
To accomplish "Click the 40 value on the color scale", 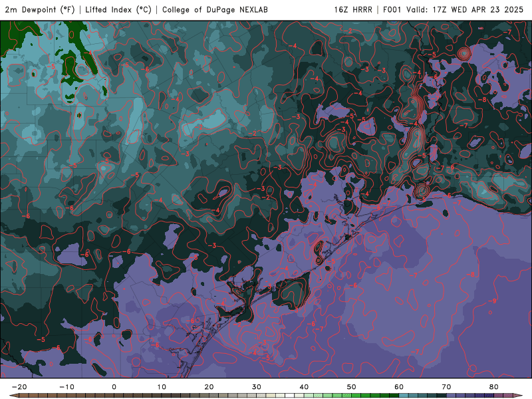I will click(304, 387).
